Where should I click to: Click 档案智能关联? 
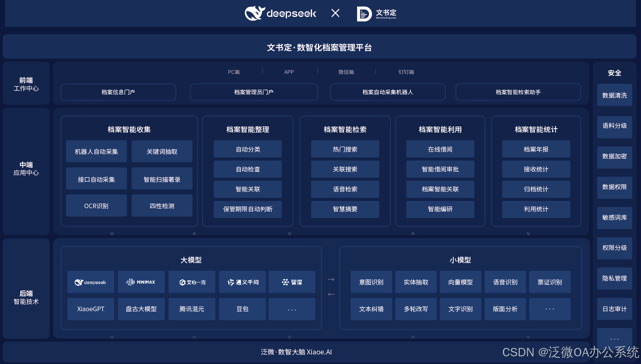point(440,189)
